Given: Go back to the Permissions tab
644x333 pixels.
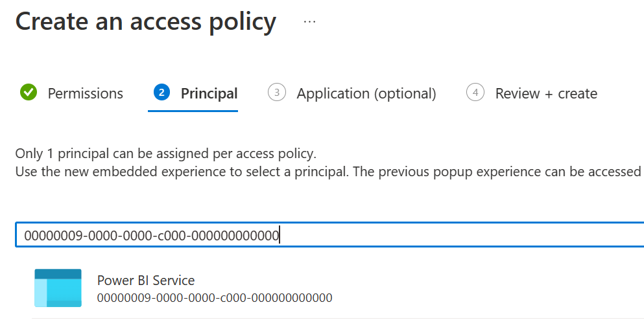Looking at the screenshot, I should point(85,93).
